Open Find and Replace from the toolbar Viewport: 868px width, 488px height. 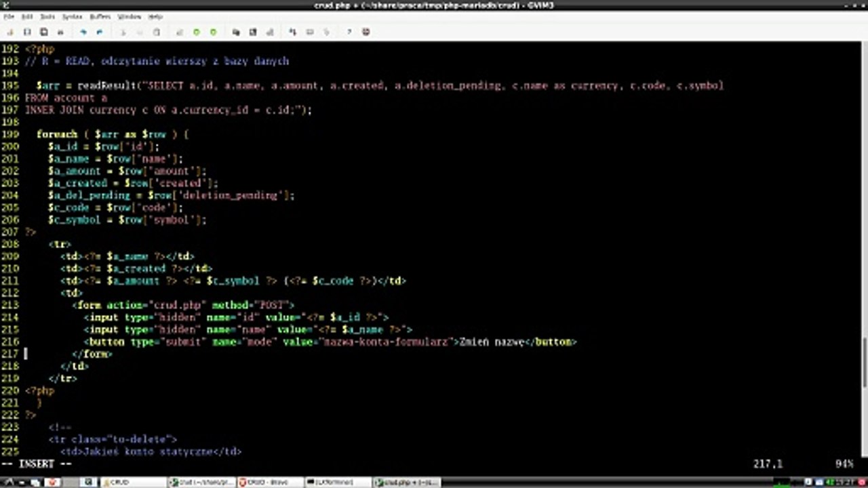[180, 32]
